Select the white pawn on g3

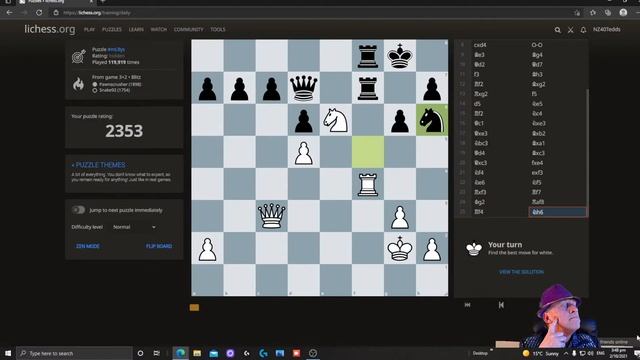pos(400,217)
